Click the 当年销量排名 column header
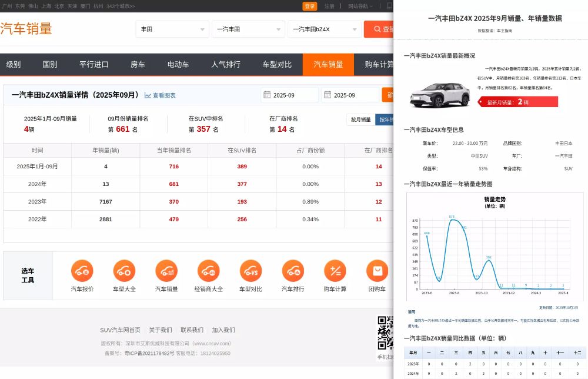The height and width of the screenshot is (379, 588). point(173,150)
